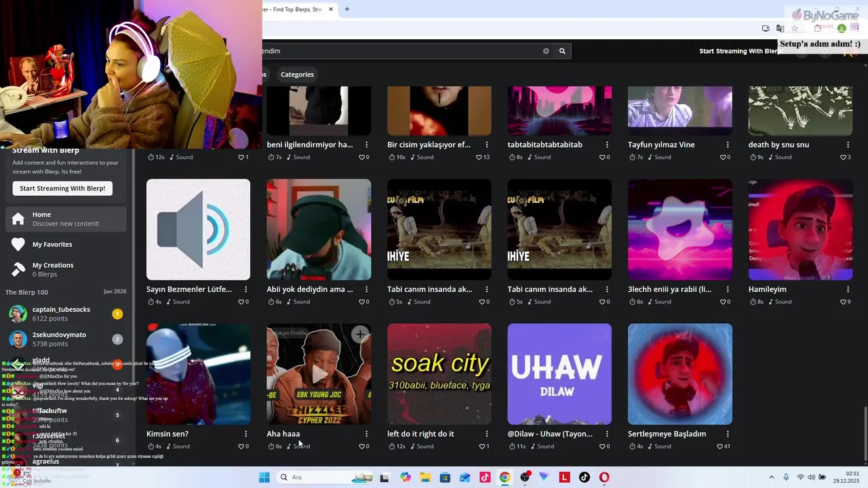Image resolution: width=868 pixels, height=488 pixels.
Task: Open Task View from the taskbar
Action: (x=384, y=477)
